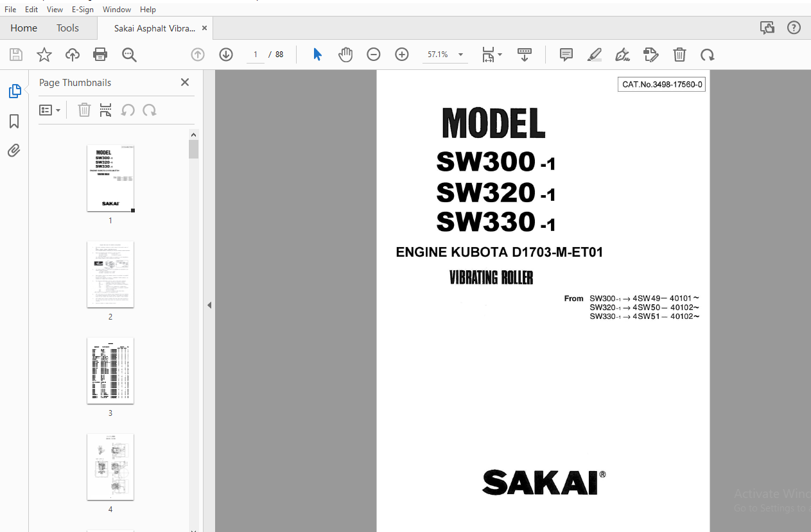Open the Window menu

coord(117,10)
